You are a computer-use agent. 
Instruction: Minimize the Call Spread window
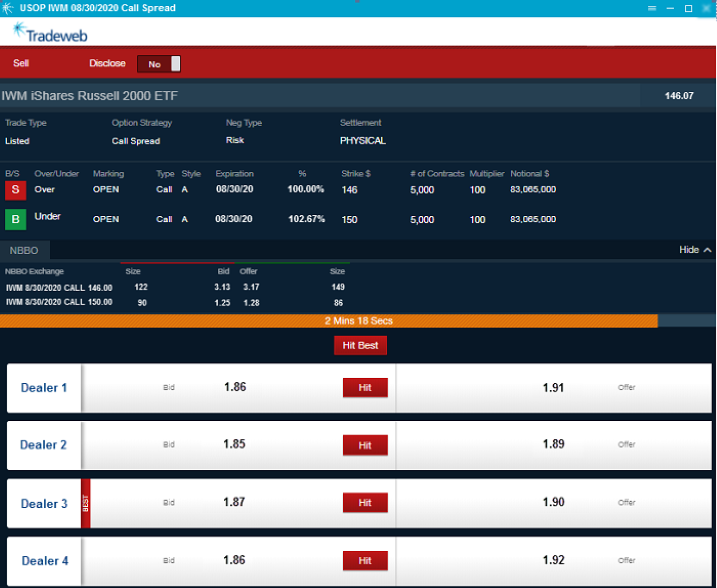[x=669, y=8]
